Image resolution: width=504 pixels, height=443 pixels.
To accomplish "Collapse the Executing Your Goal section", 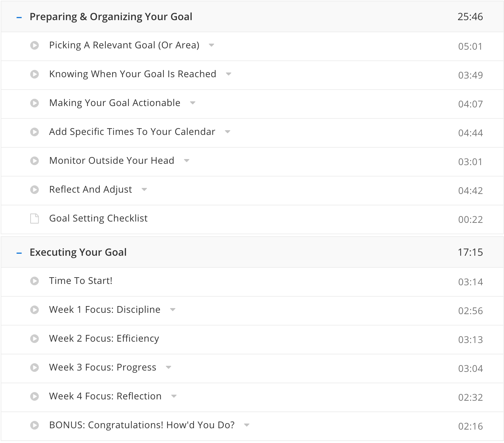I will [x=19, y=253].
